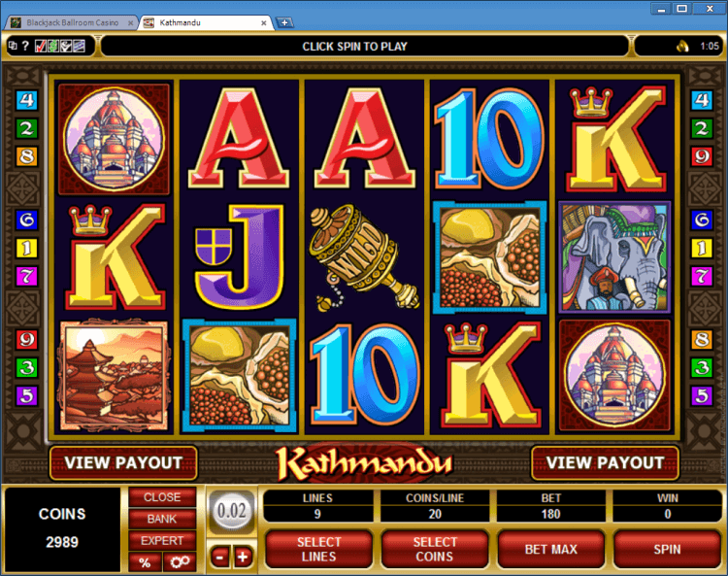Click the 0.02 coin size chip
Screen dimensions: 728x576
click(232, 511)
